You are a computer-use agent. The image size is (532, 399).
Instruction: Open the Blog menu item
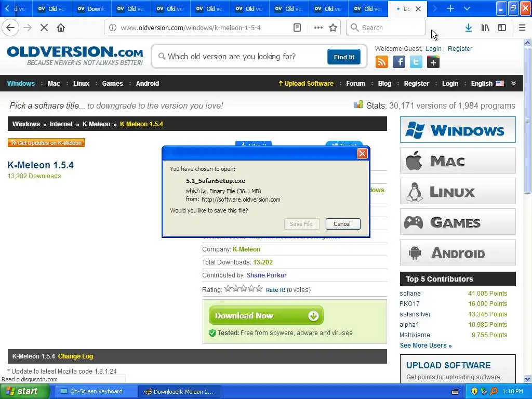coord(384,84)
